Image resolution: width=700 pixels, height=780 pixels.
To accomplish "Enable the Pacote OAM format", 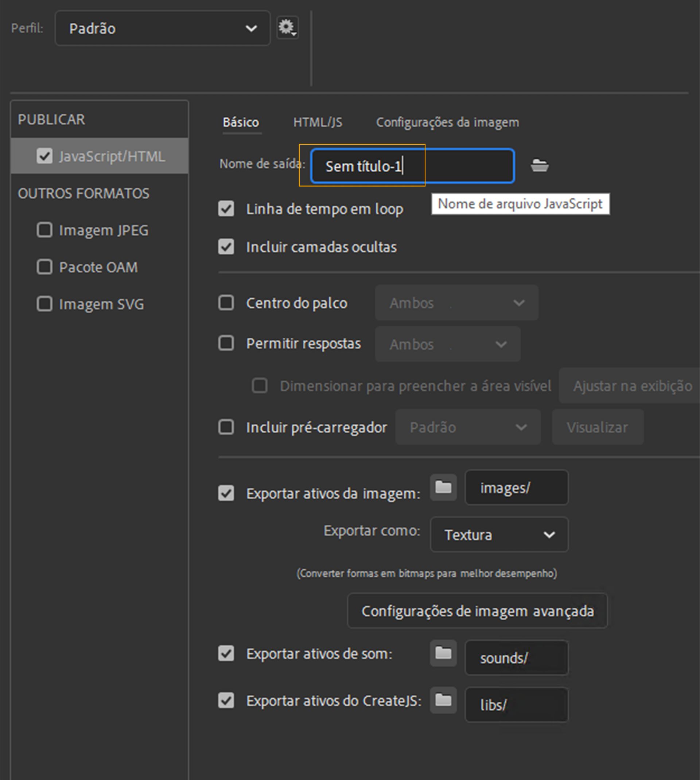I will click(x=44, y=267).
